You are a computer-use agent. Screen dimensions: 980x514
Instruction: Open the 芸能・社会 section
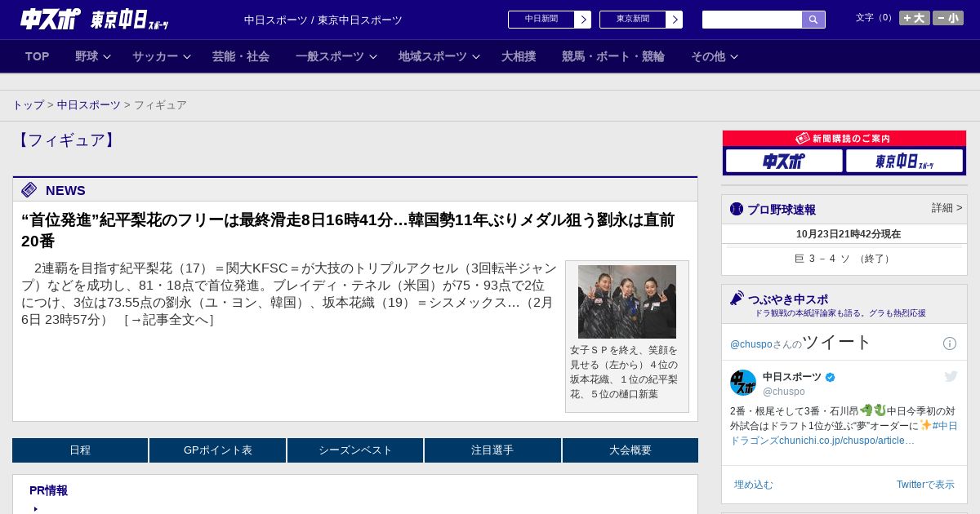241,56
